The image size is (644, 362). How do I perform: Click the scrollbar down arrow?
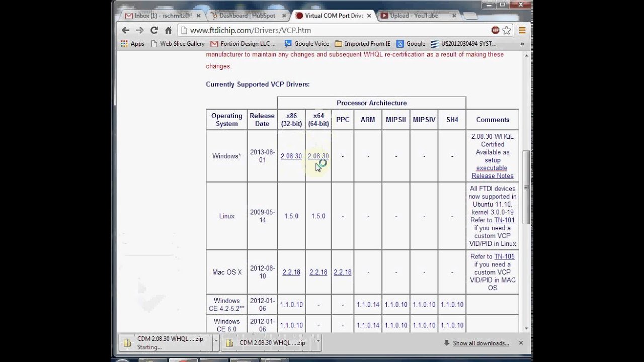[x=526, y=328]
